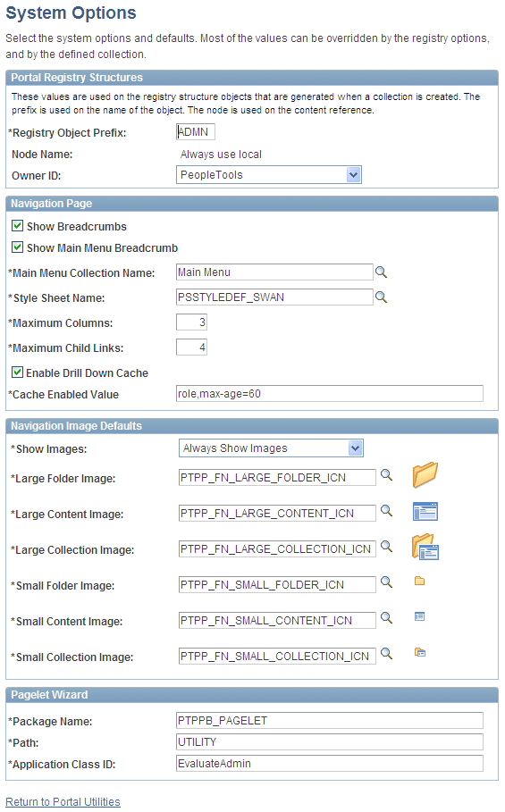505x812 pixels.
Task: Click the large folder preview image
Action: click(425, 475)
